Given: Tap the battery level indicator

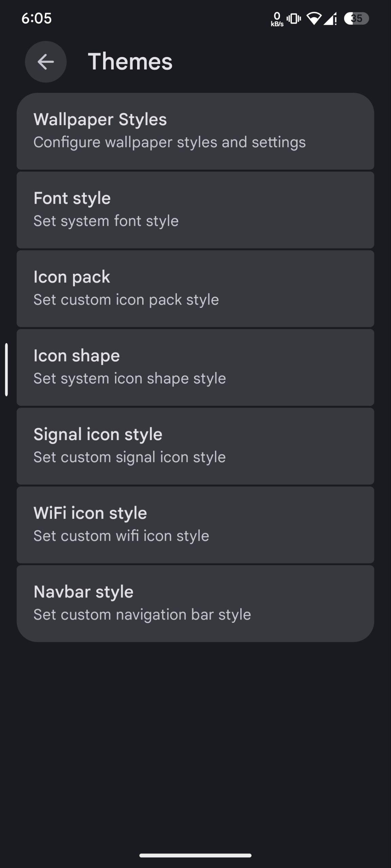Looking at the screenshot, I should [x=356, y=19].
